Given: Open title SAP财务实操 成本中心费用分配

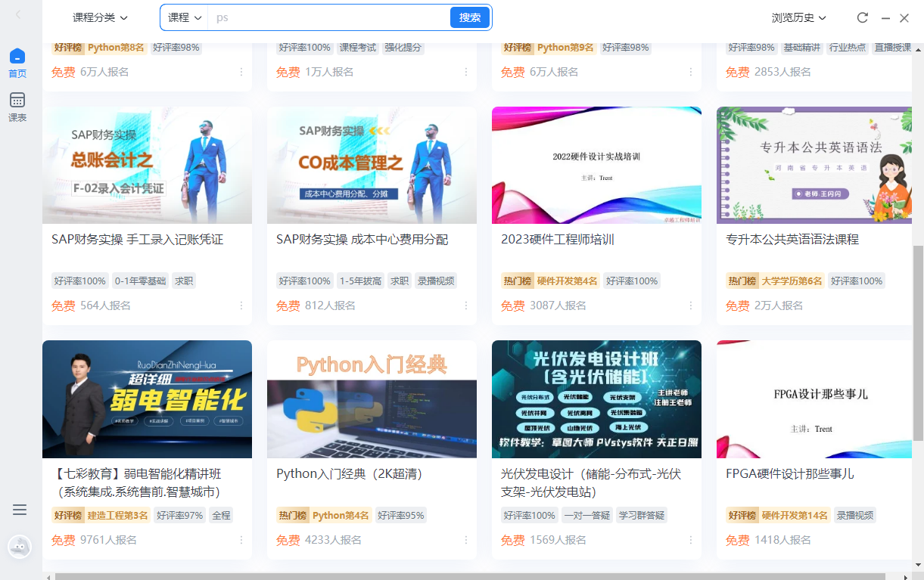Looking at the screenshot, I should [362, 240].
